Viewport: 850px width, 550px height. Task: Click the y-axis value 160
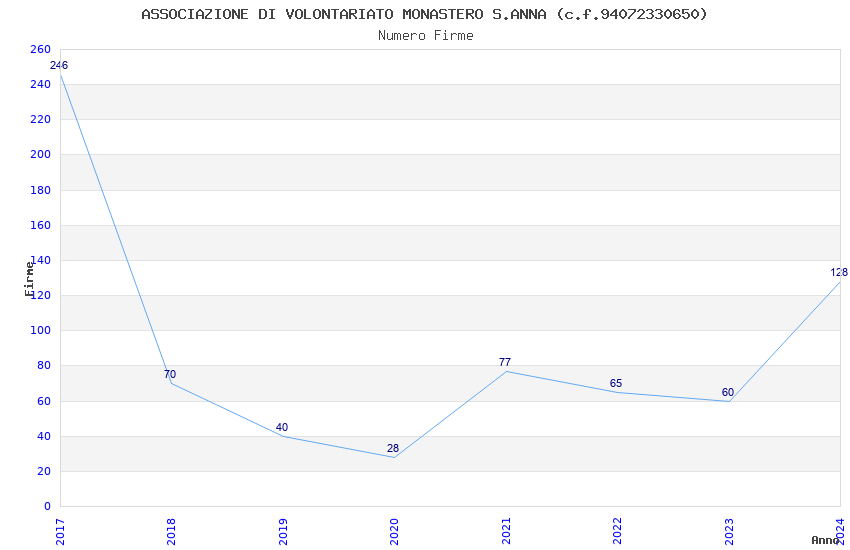41,225
